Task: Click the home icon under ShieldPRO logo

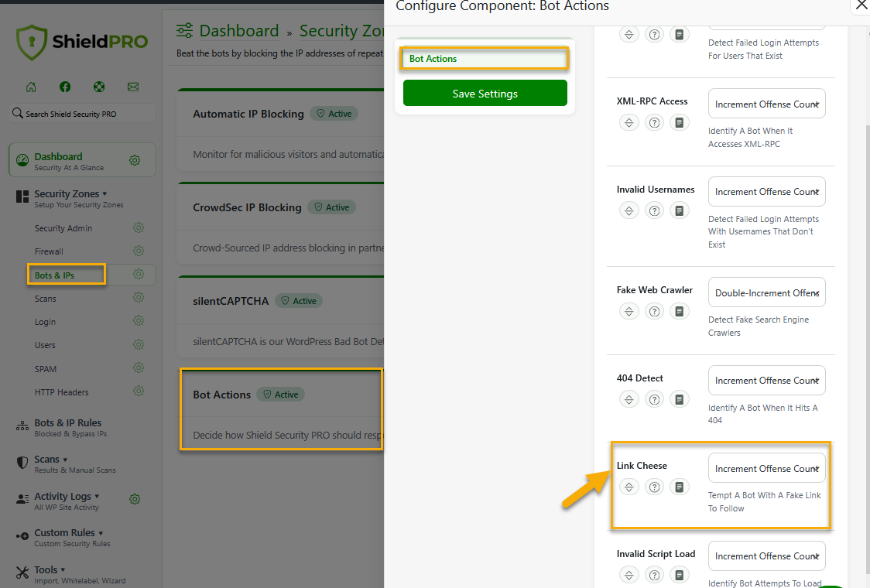Action: pos(31,87)
